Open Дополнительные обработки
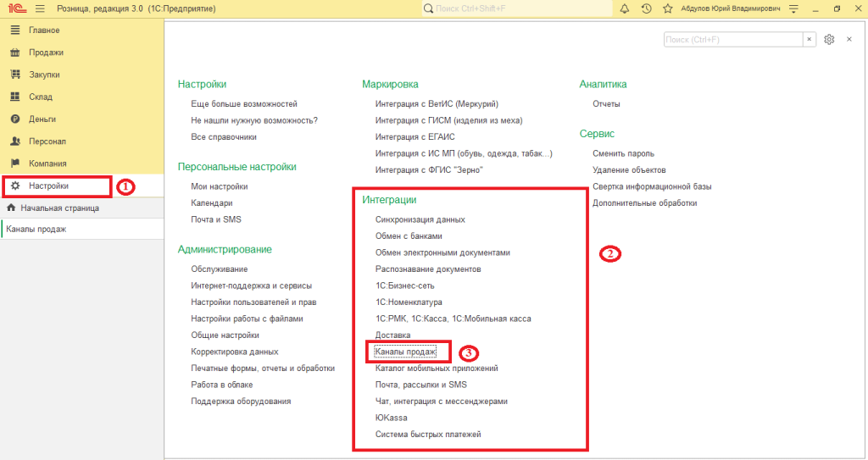Viewport: 868px width, 460px height. tap(645, 203)
